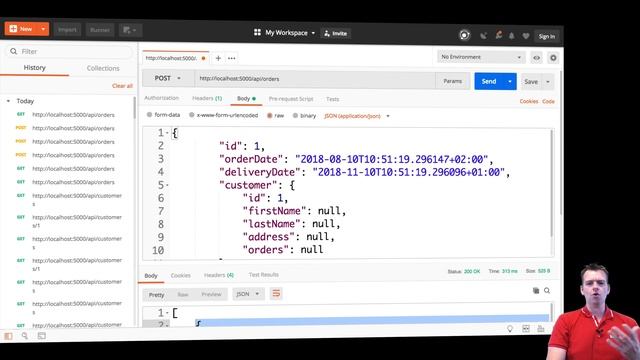Open the New button dropdown arrow
Screen dimensions: 640x360
click(43, 29)
